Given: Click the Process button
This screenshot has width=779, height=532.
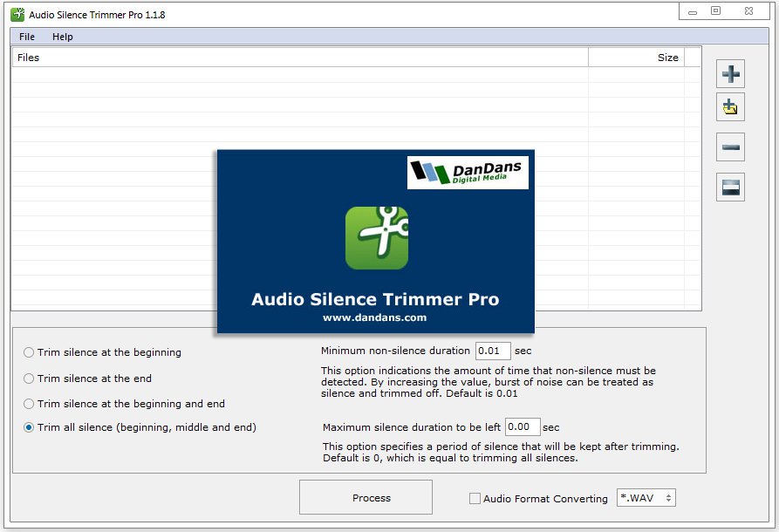Looking at the screenshot, I should coord(366,497).
